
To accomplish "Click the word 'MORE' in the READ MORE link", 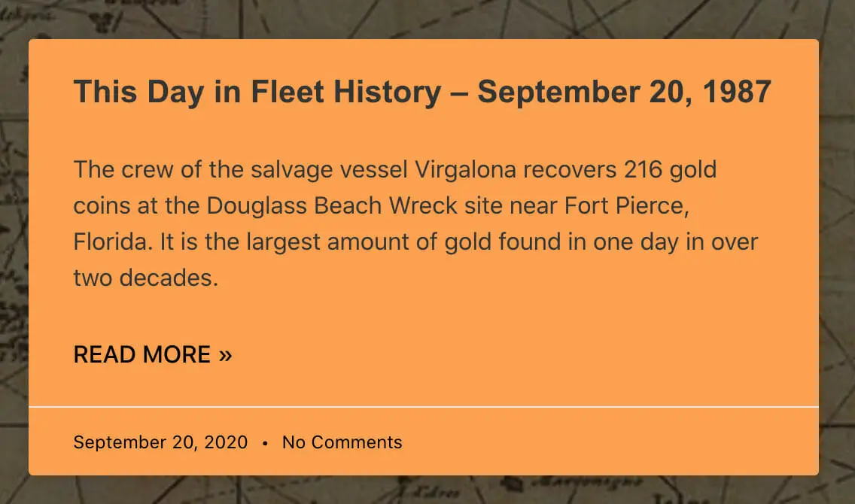I will (177, 355).
